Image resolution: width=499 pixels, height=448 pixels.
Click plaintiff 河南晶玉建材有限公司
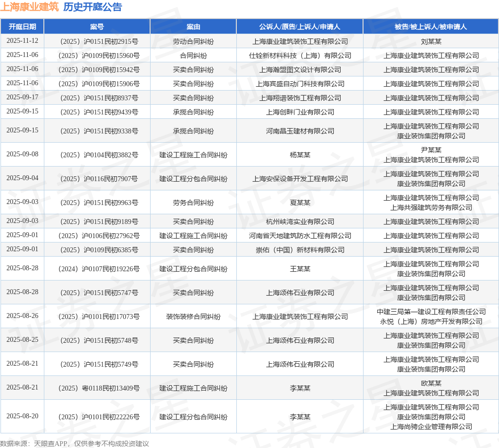click(299, 131)
